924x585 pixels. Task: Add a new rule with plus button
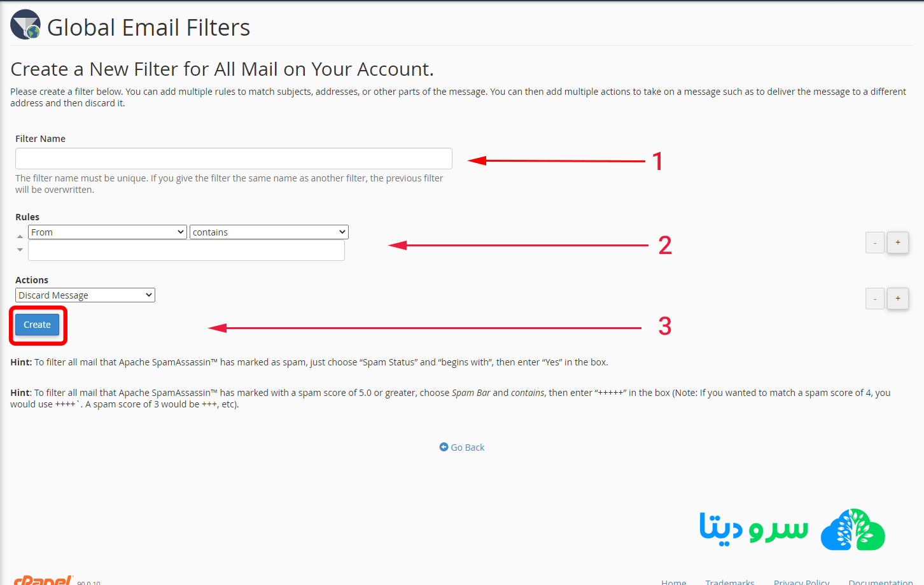pos(897,243)
